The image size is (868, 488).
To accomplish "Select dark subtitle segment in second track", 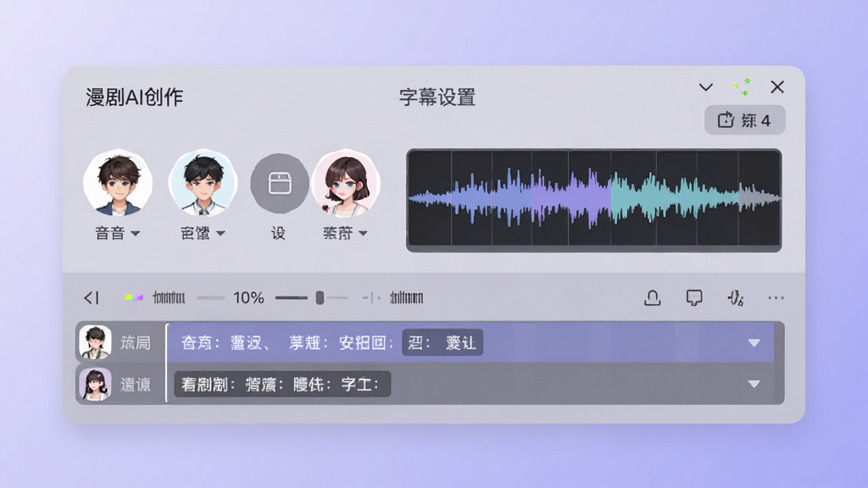I will tap(282, 384).
